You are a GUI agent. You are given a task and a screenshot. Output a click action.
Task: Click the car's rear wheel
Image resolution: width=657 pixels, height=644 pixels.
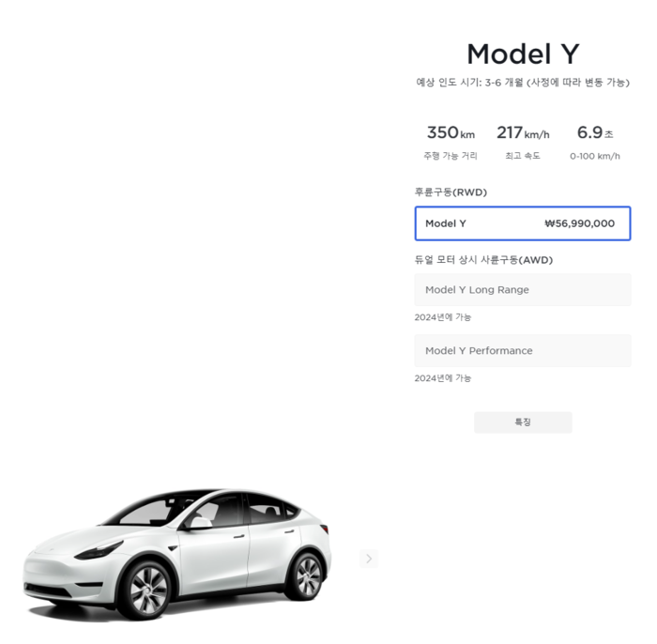tap(307, 576)
